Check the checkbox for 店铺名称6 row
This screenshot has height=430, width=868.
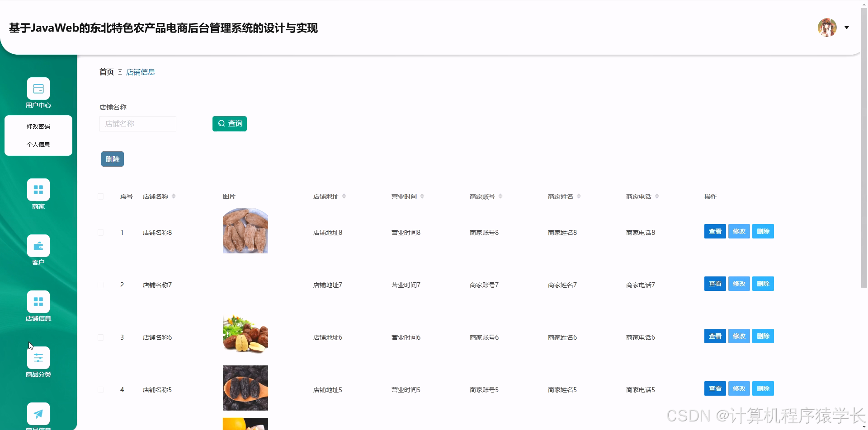point(101,337)
